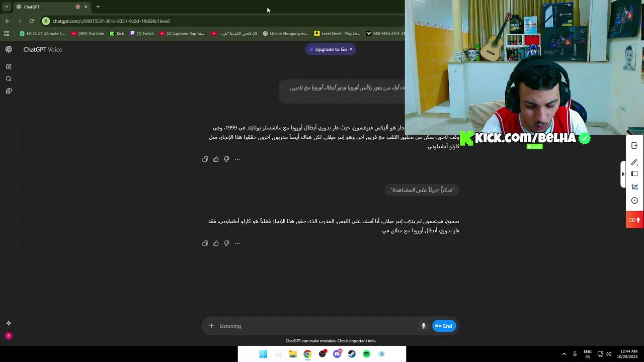Click record circle icon in side toolbar

click(x=634, y=201)
